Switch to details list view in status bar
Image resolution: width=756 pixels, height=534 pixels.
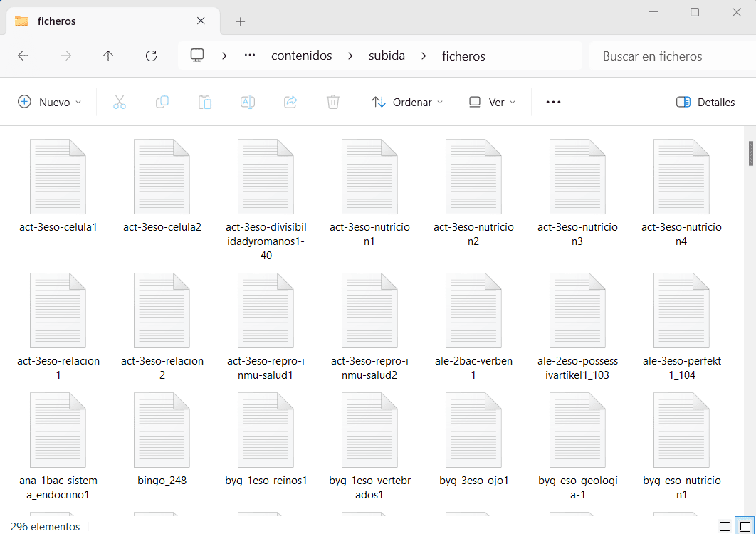point(725,526)
